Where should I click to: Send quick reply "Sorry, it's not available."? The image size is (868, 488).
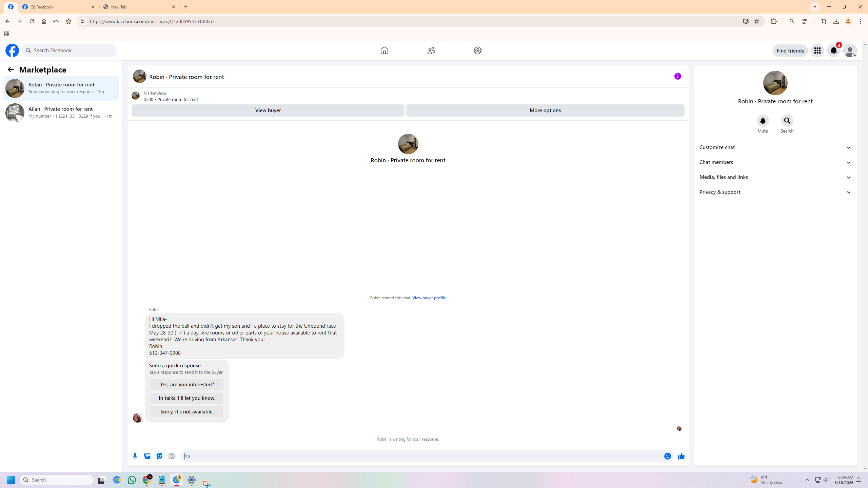[187, 412]
